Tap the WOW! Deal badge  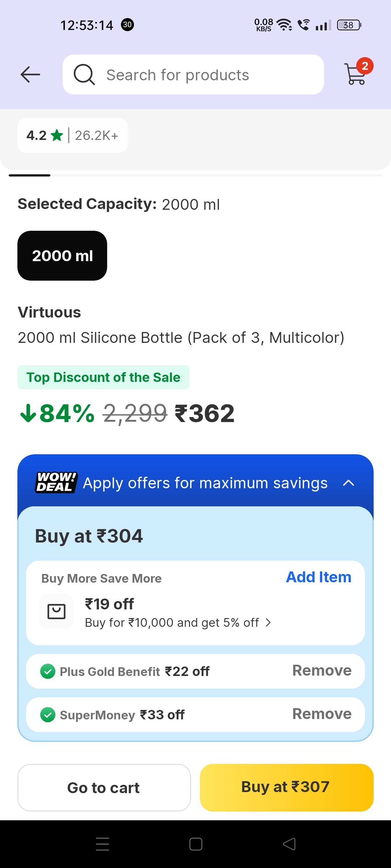(x=56, y=482)
